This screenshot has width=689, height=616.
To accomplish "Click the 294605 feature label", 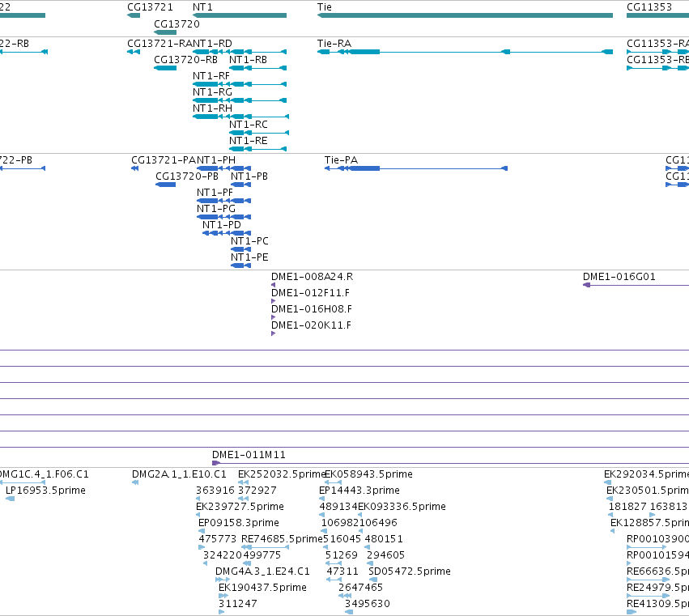I will (386, 555).
